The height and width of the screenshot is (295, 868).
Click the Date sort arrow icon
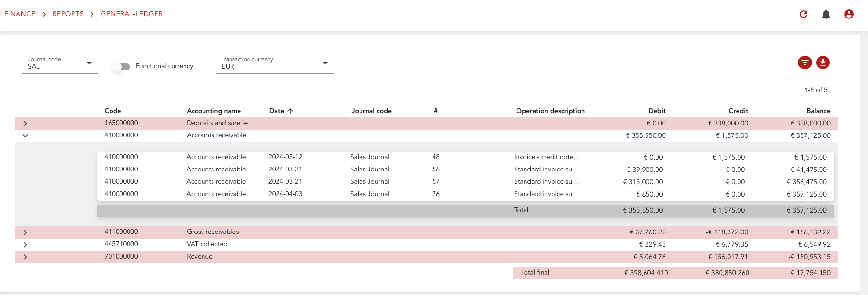(290, 111)
